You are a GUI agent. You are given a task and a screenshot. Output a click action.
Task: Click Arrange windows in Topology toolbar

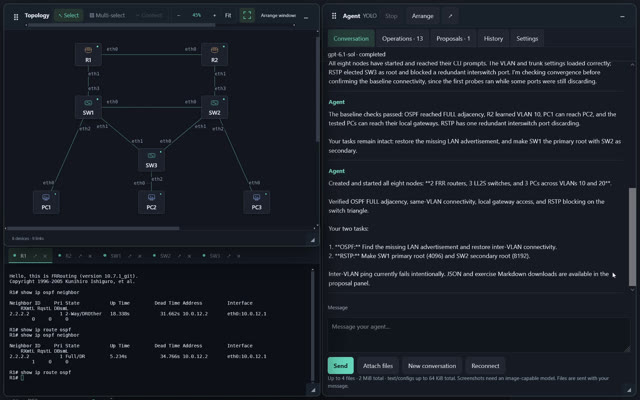278,16
